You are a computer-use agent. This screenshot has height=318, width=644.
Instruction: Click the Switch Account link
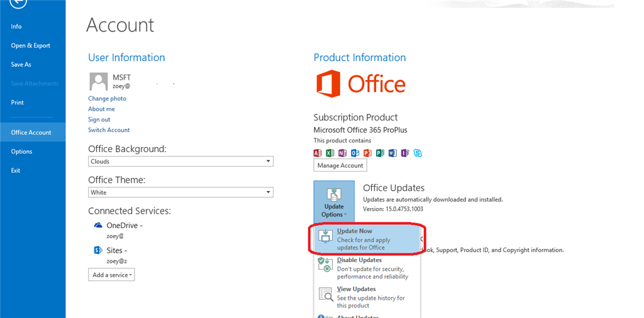tap(109, 129)
